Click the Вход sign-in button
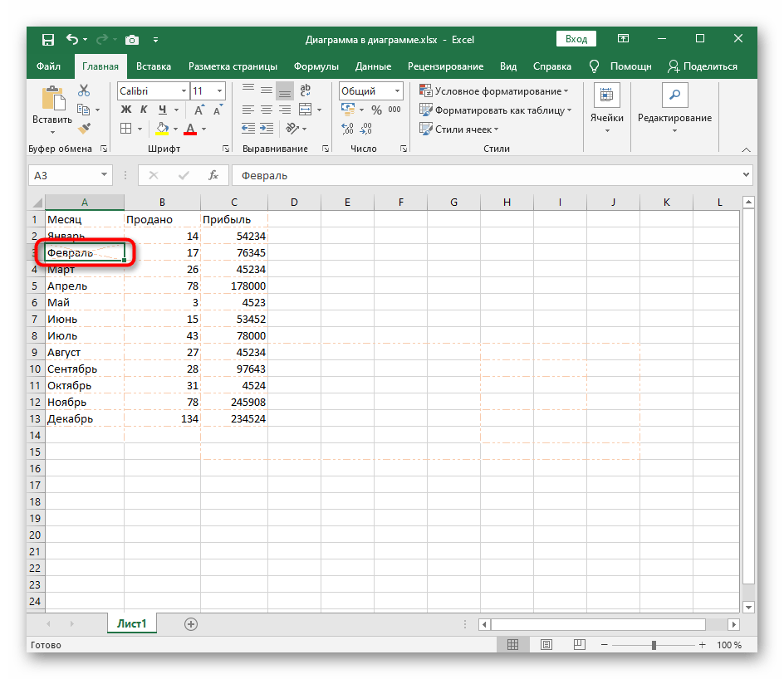Image resolution: width=784 pixels, height=679 pixels. (x=576, y=39)
